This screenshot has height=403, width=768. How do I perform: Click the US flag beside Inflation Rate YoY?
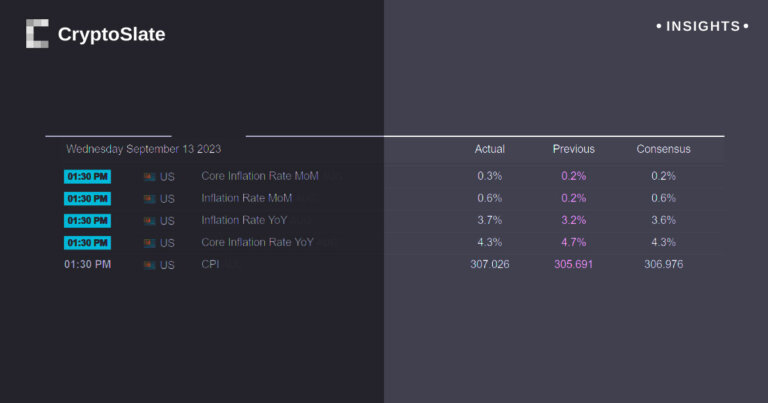pos(149,220)
